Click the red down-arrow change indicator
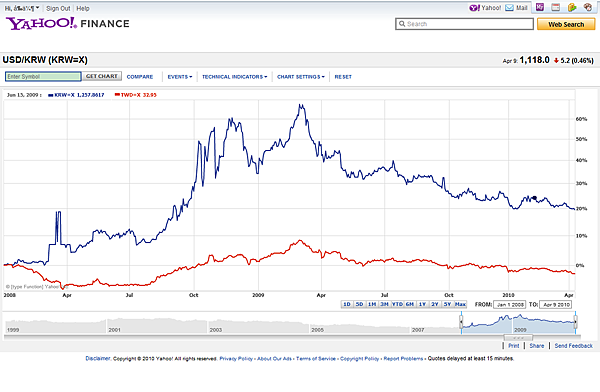Screen dimensions: 600x392 click(x=556, y=60)
